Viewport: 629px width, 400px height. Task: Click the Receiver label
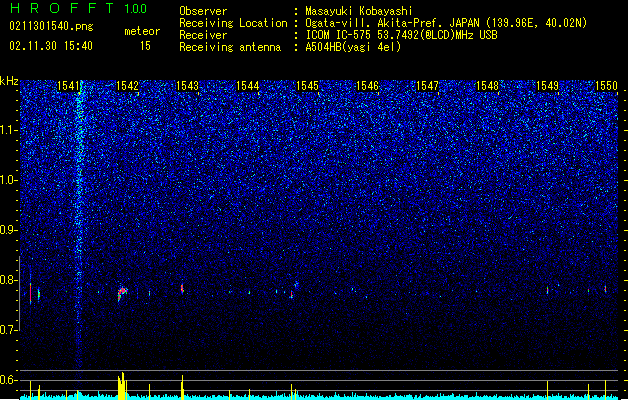(x=203, y=35)
